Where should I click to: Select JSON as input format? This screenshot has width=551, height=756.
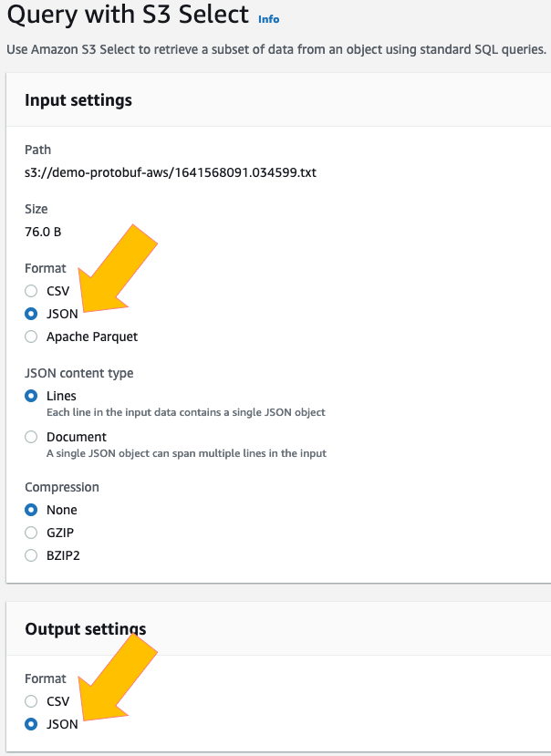point(31,314)
